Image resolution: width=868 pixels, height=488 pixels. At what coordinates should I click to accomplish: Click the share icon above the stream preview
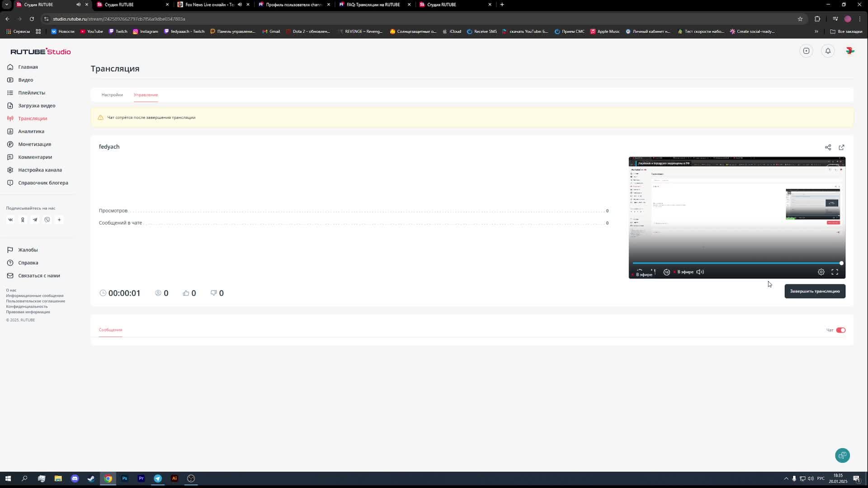(828, 147)
